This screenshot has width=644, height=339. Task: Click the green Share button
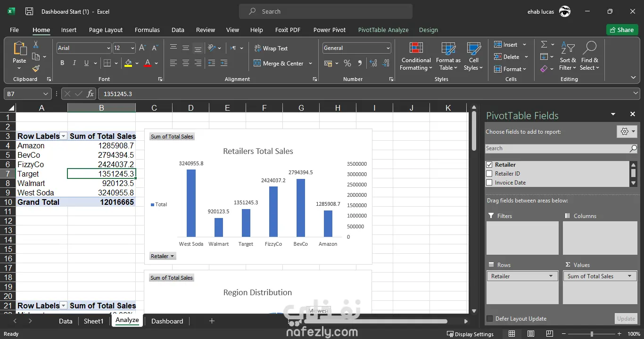[622, 30]
